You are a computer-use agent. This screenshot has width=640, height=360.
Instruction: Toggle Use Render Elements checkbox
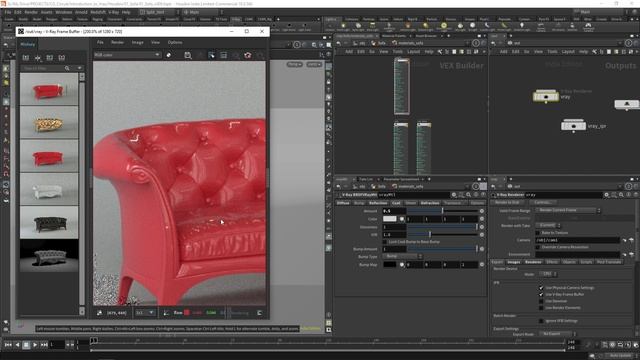click(541, 308)
